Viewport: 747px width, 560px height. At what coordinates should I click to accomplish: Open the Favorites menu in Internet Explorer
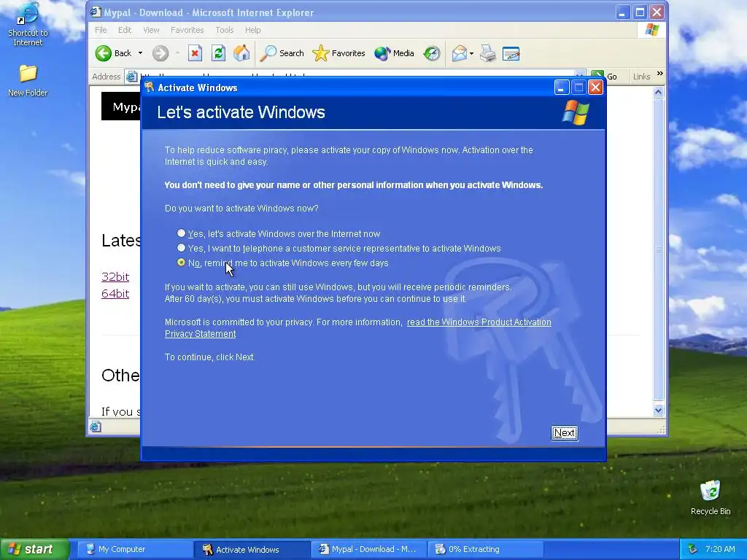click(187, 30)
